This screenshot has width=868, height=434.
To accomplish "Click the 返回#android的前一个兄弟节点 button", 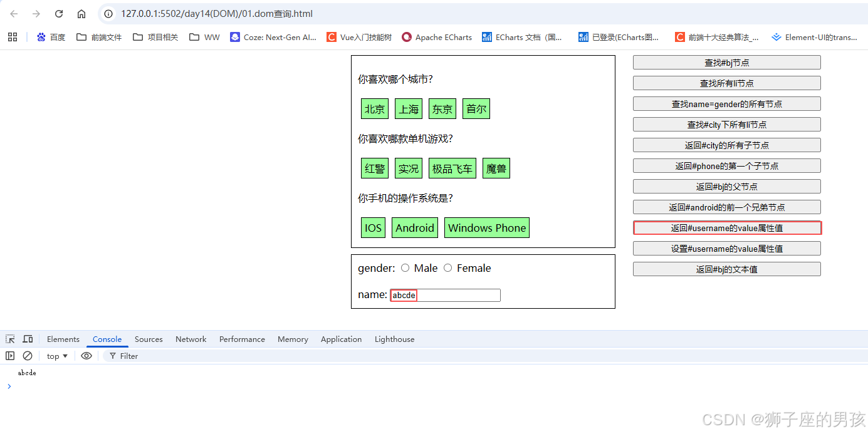I will click(727, 207).
